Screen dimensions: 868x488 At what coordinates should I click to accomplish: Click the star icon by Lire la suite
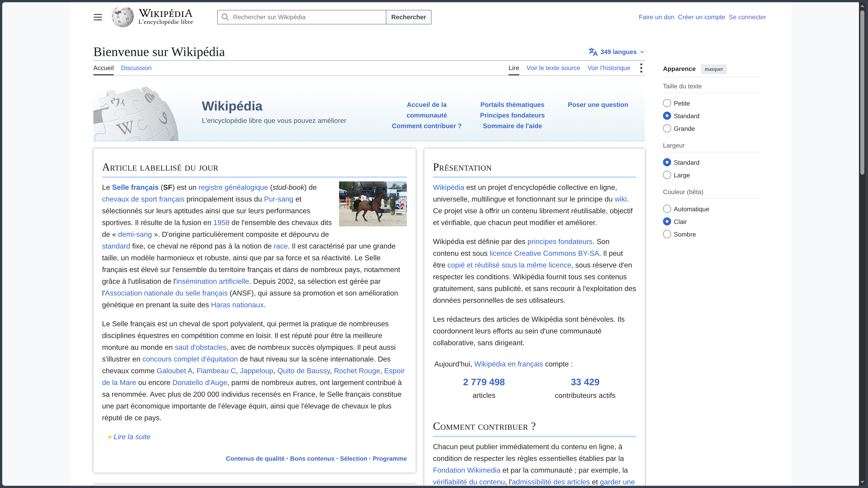point(109,437)
